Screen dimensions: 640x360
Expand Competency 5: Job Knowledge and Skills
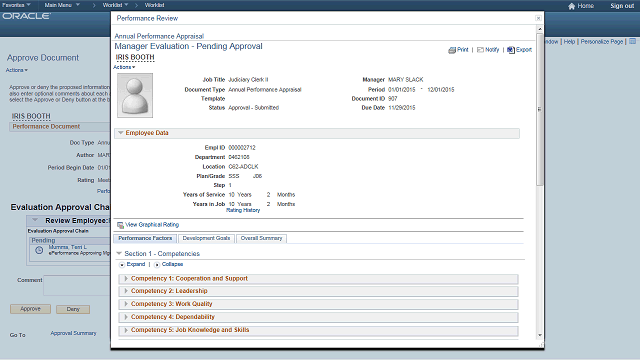[126, 330]
